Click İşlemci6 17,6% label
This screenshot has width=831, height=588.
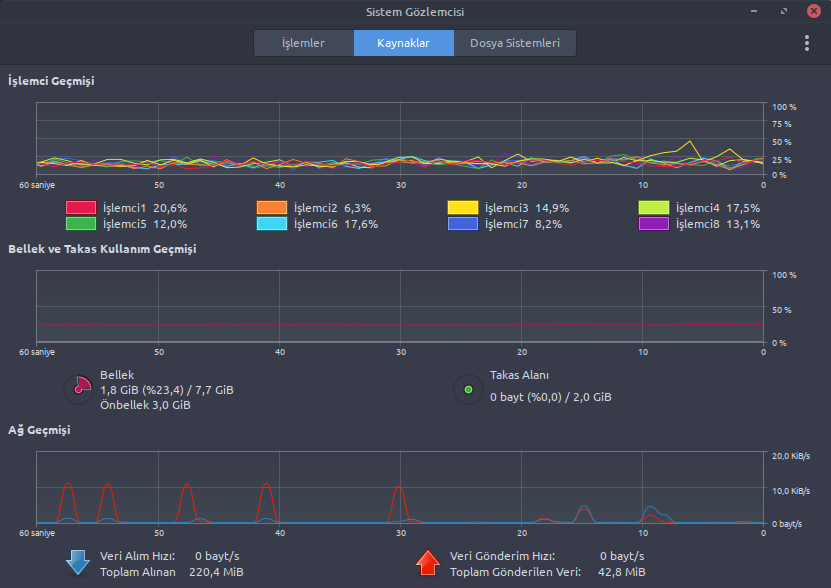[x=336, y=224]
